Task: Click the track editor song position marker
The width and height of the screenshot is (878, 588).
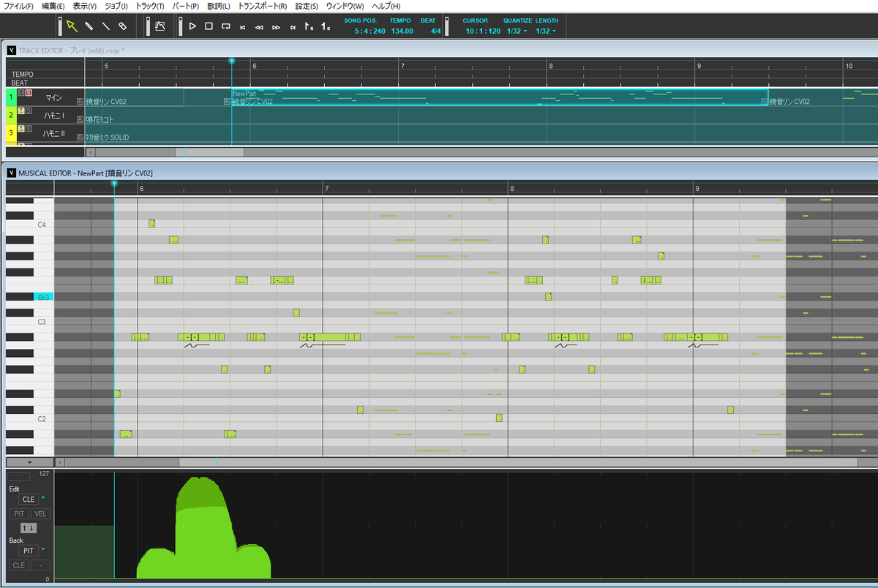Action: coord(232,61)
